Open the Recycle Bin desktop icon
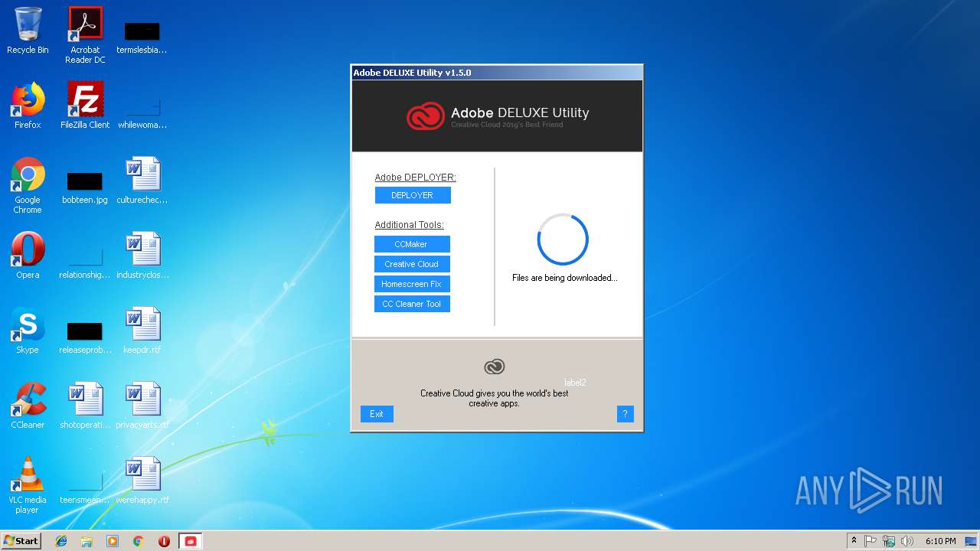Screen dimensions: 980x551 (28, 31)
